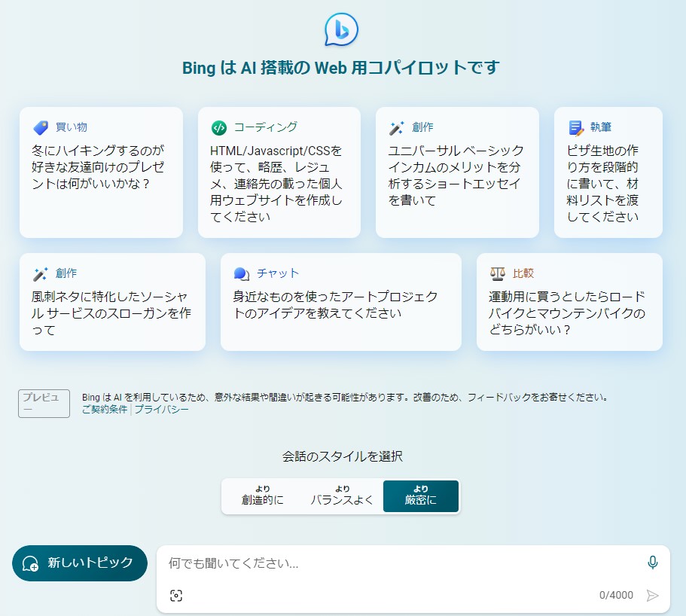Select the より厳密に conversation style
This screenshot has height=616, width=686.
click(420, 496)
